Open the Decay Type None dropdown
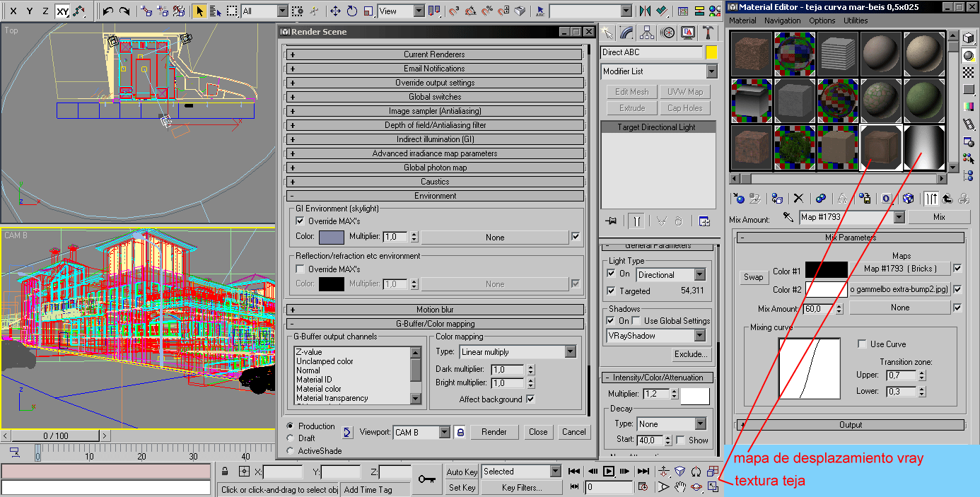The width and height of the screenshot is (980, 497). tap(671, 424)
